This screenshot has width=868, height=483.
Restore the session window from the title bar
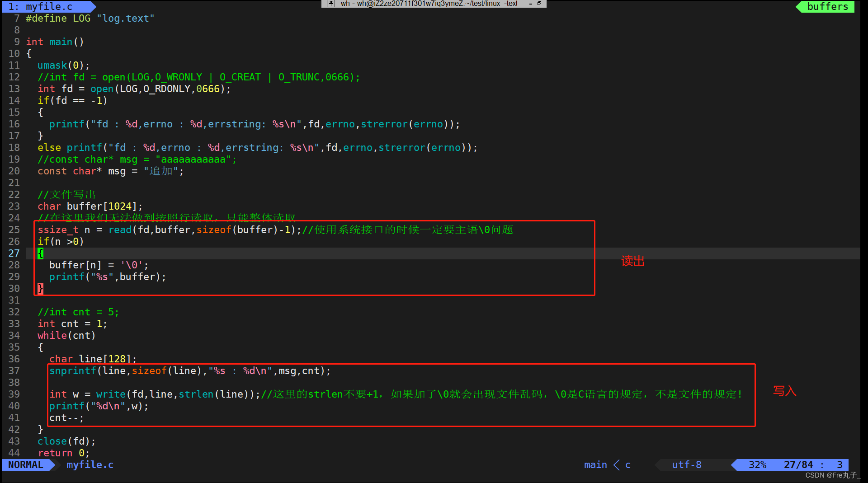coord(539,3)
